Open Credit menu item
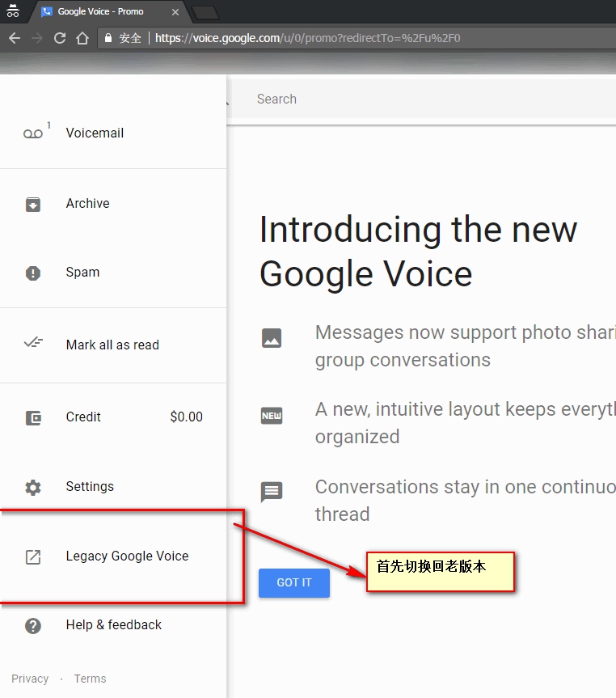Viewport: 616px width, 698px height. [x=113, y=417]
